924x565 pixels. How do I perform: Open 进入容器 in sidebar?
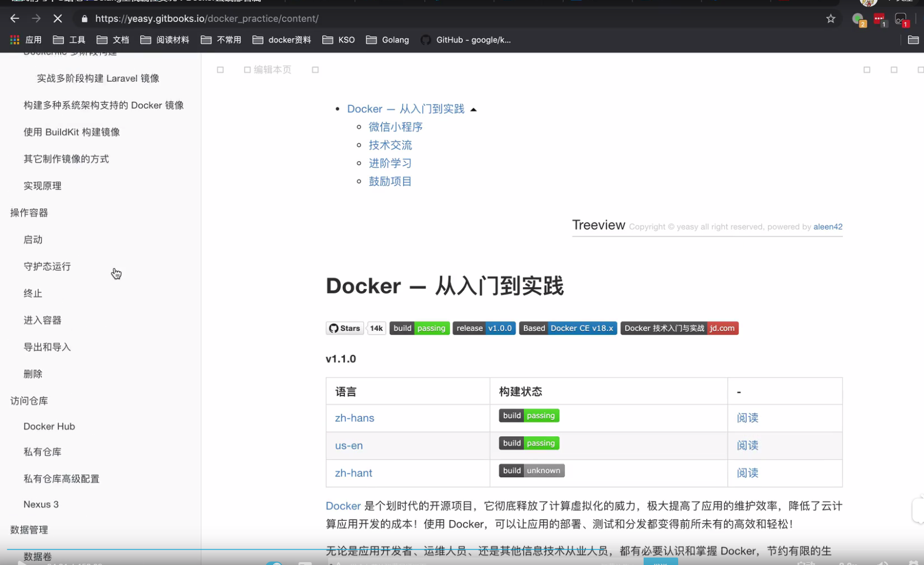pos(43,320)
